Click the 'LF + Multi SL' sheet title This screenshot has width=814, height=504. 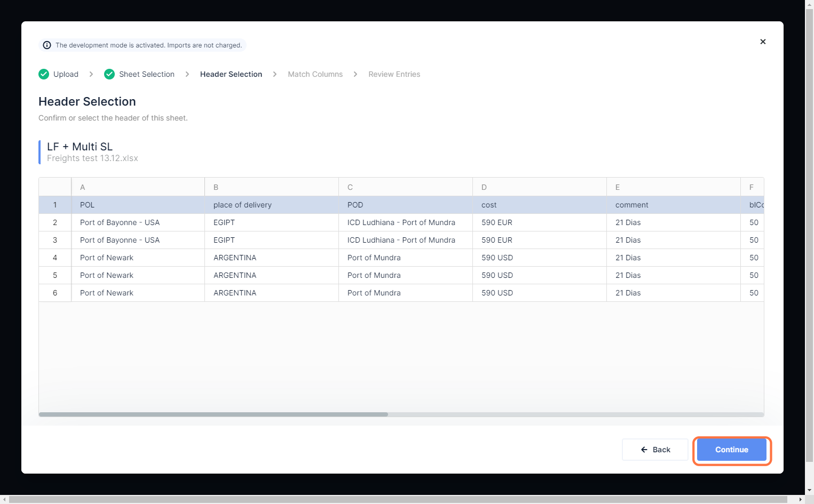tap(80, 147)
